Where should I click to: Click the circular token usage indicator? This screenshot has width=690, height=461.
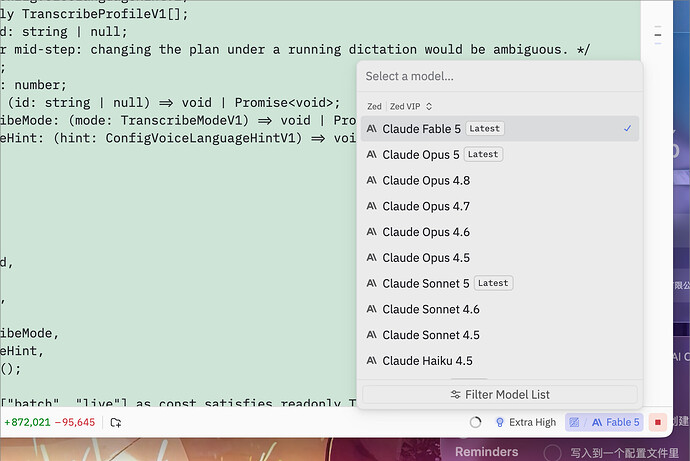(475, 422)
